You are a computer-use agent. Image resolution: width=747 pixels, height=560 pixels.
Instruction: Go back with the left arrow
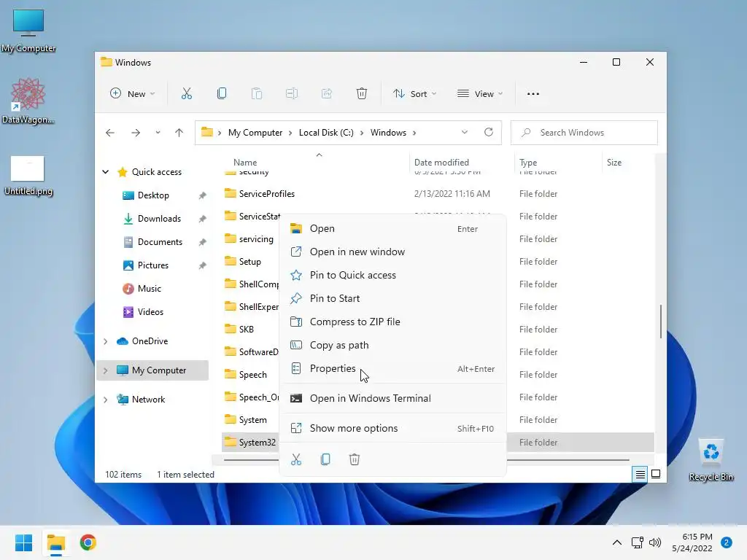pyautogui.click(x=110, y=133)
